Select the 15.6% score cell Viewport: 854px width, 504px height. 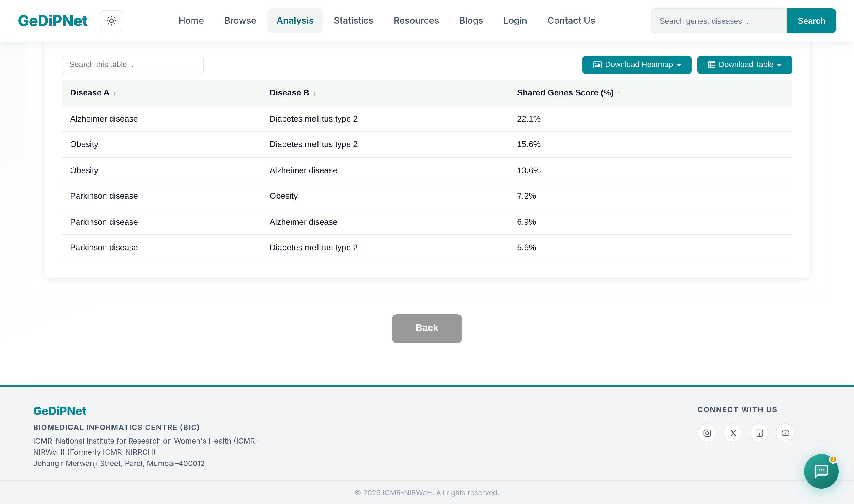coord(529,144)
